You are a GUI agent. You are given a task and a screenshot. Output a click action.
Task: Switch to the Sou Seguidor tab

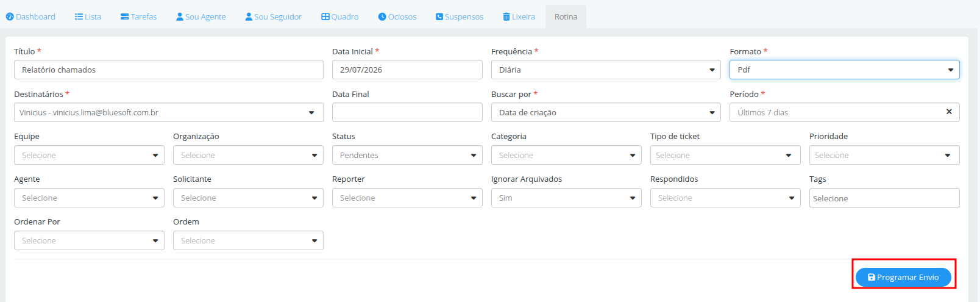273,17
